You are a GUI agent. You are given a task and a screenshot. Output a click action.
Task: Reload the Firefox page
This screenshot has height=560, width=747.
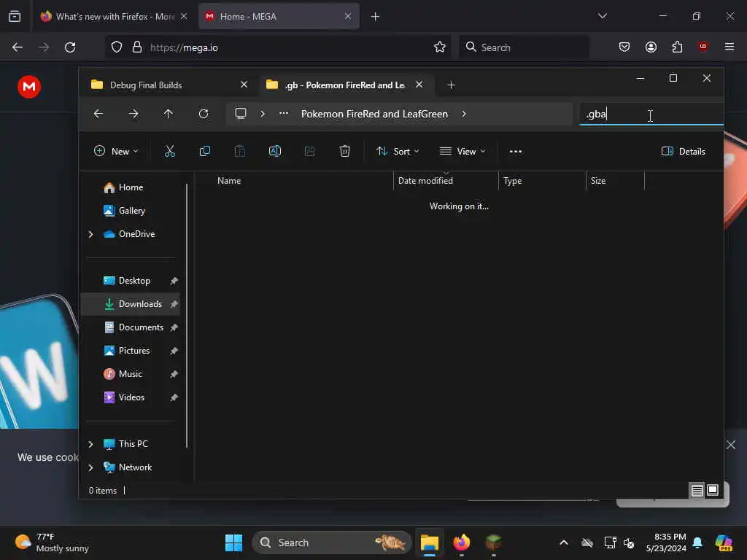point(70,47)
